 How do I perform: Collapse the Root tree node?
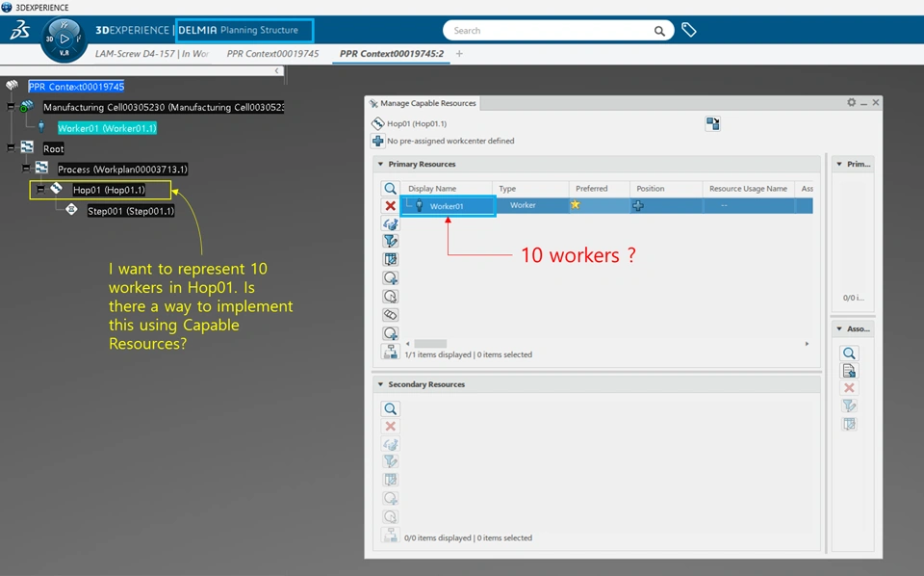11,147
